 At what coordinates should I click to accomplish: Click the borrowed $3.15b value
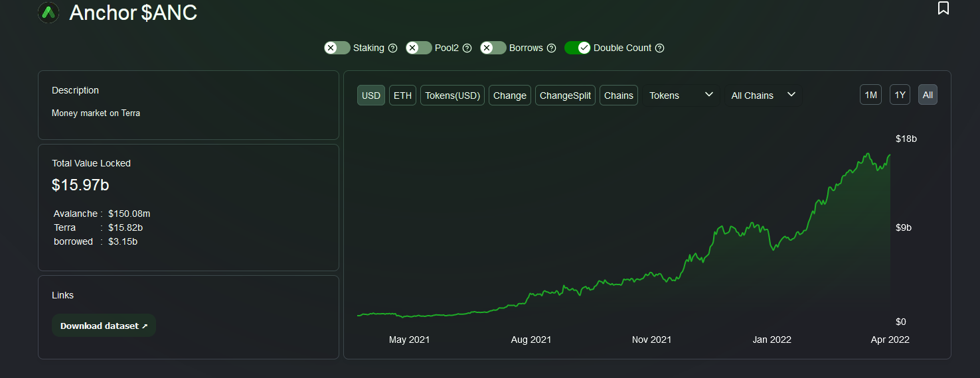pos(123,241)
